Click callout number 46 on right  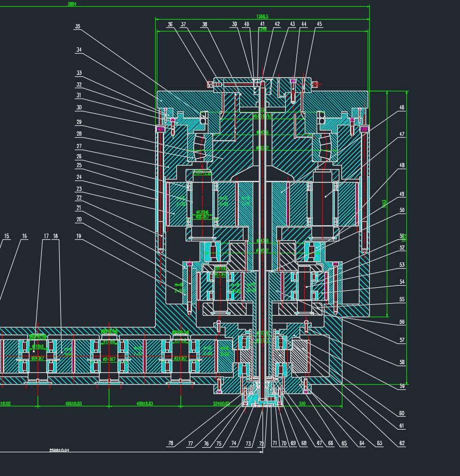point(402,108)
